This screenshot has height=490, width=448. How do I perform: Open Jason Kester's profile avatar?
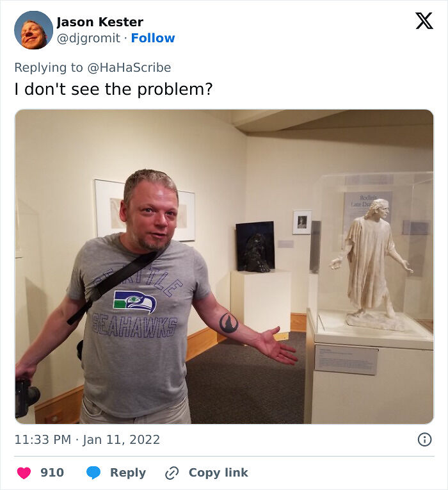coord(33,30)
